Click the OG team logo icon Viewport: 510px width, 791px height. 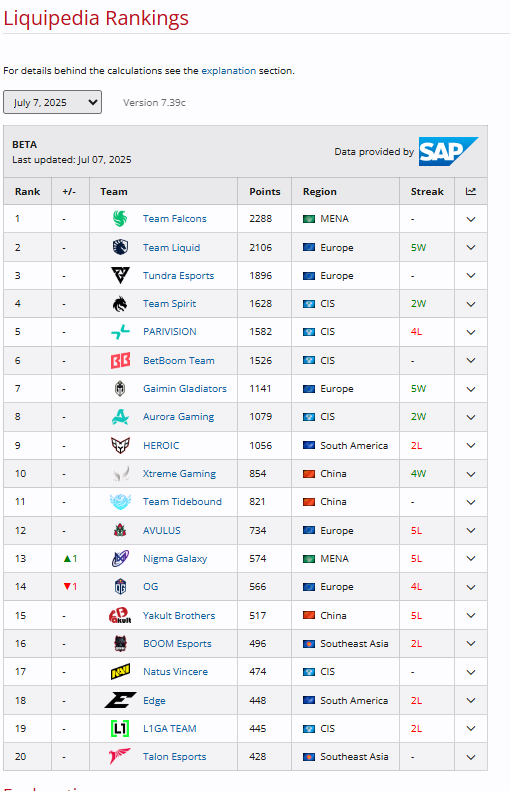[120, 587]
